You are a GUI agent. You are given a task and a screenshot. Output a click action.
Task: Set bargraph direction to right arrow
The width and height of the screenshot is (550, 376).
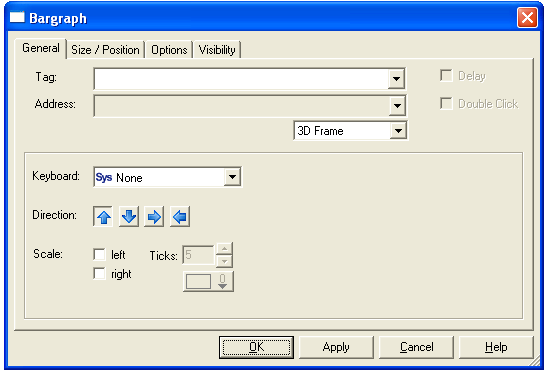tap(154, 217)
